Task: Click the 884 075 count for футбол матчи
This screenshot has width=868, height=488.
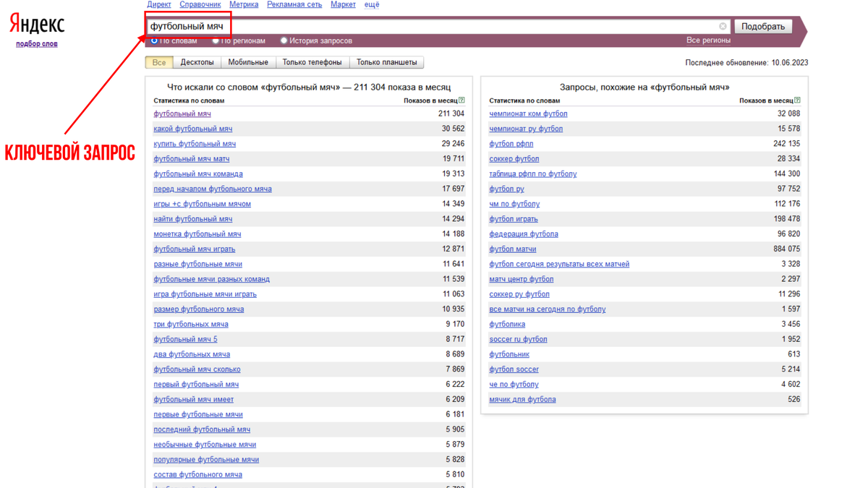Action: 787,249
